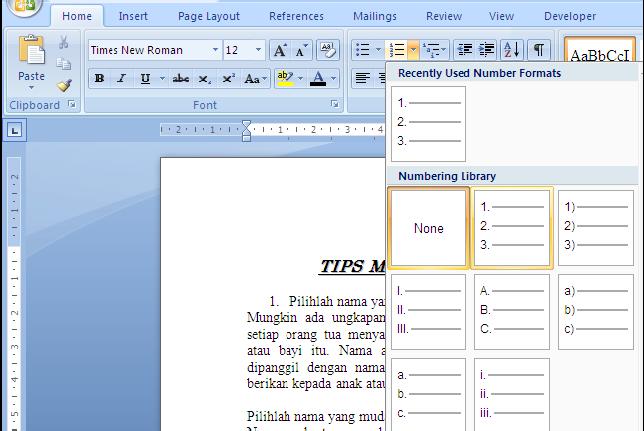Open the font color dropdown arrow
644x431 pixels.
click(x=333, y=78)
